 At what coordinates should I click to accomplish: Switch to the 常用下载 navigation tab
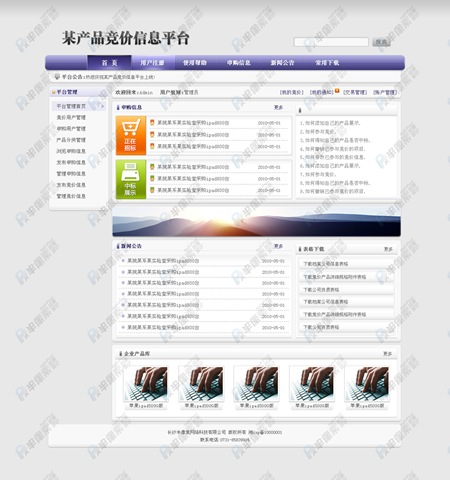click(327, 63)
